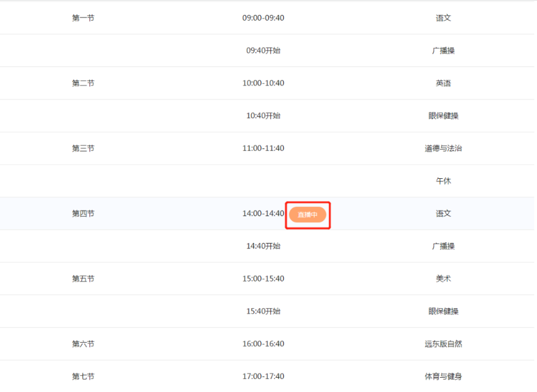Select the time 15:00-15:40
The width and height of the screenshot is (537, 392).
point(263,279)
